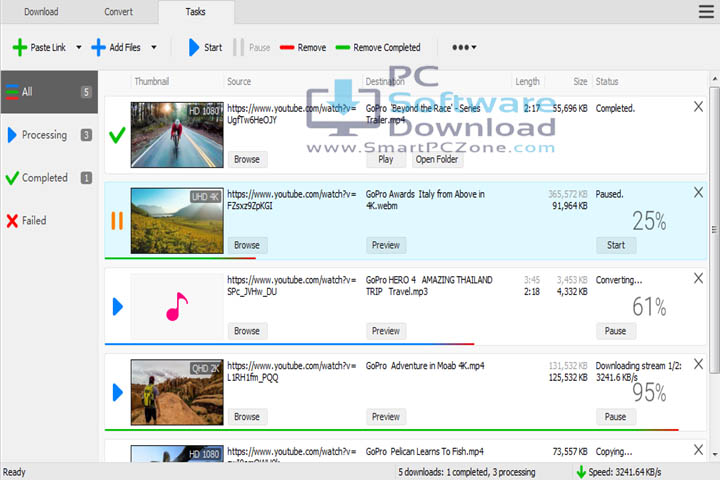The image size is (720, 480).
Task: Click the Status column header
Action: pos(607,82)
